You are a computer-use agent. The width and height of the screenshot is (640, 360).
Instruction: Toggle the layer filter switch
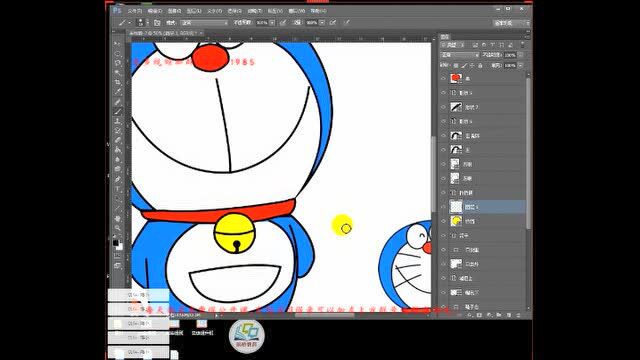click(522, 44)
